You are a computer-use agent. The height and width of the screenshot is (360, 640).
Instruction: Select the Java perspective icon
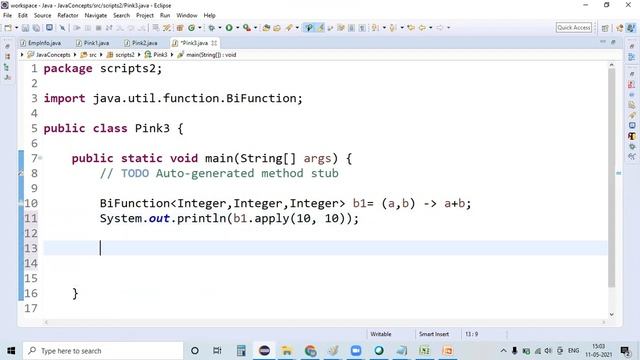[631, 28]
